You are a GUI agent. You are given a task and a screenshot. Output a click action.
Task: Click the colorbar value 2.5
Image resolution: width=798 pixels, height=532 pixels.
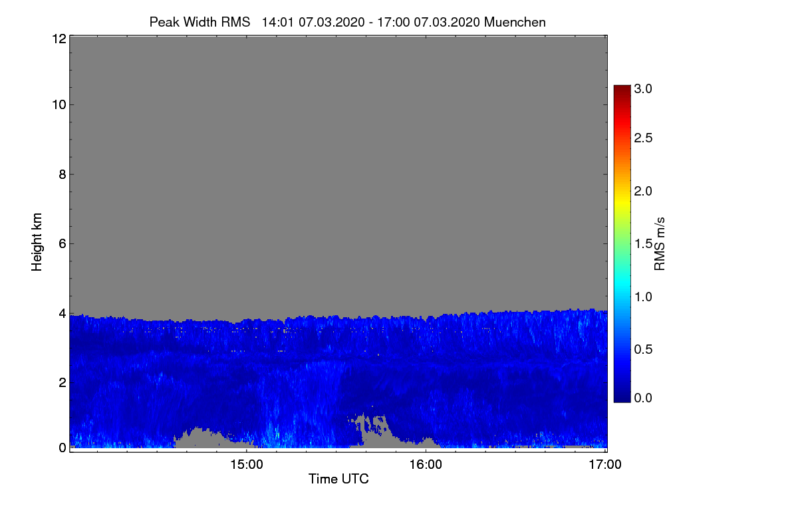[643, 138]
